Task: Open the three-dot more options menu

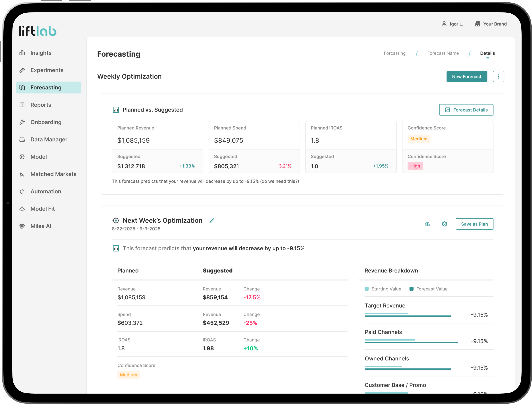Action: [498, 77]
